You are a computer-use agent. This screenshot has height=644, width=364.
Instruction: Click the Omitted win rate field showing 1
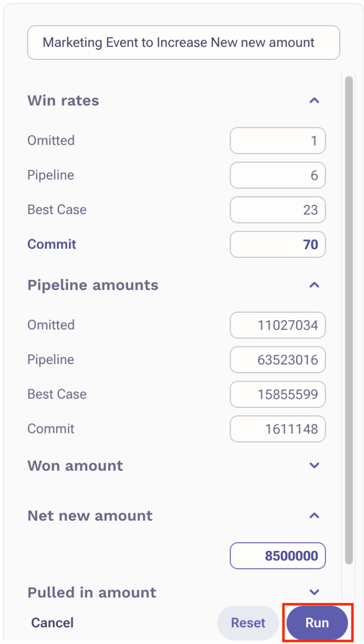[x=277, y=140]
